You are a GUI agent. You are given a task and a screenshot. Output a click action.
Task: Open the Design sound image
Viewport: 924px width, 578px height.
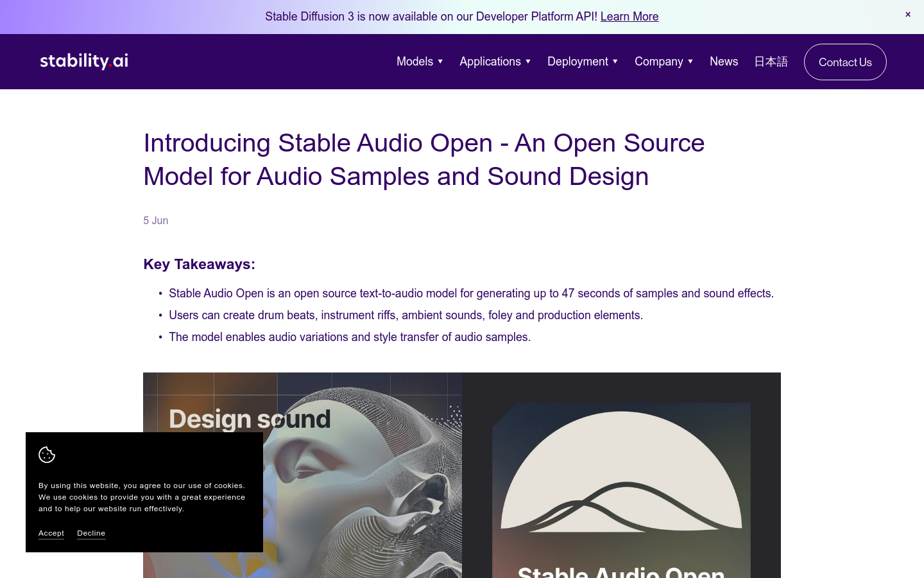[302, 475]
